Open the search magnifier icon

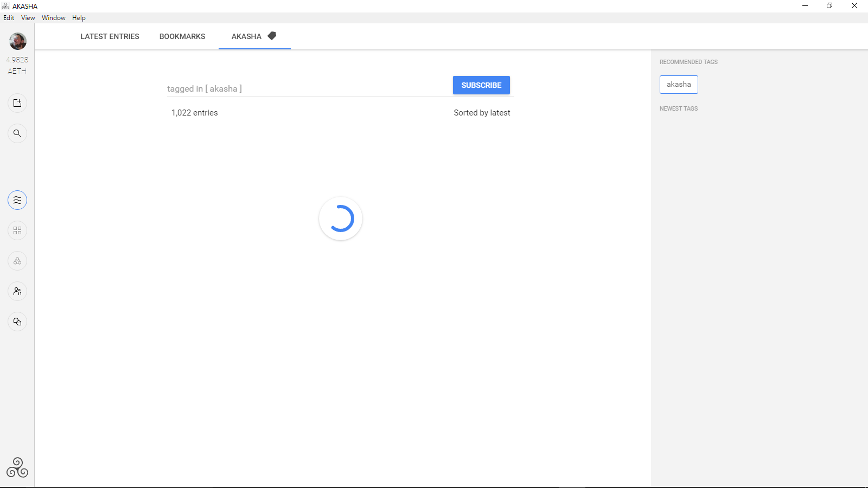tap(17, 133)
